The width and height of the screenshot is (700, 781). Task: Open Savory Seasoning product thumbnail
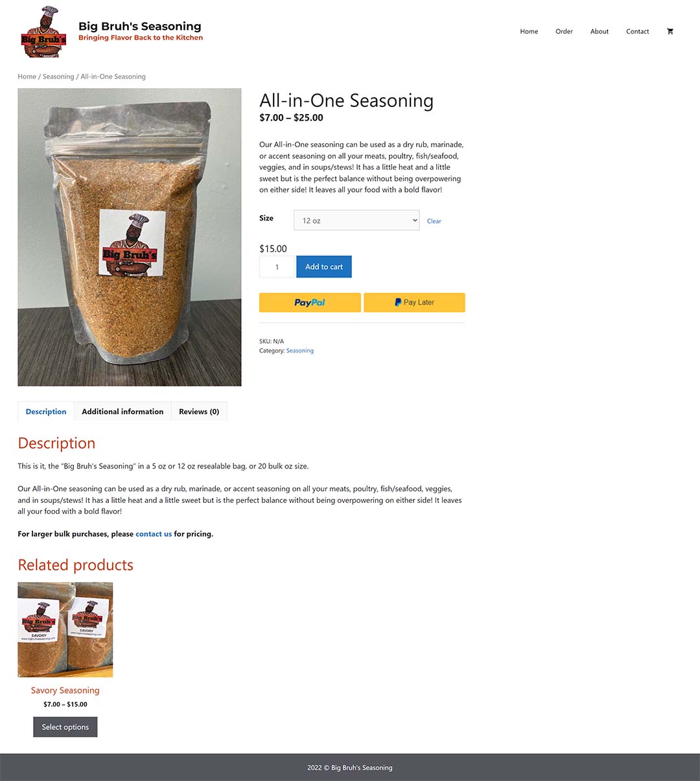click(65, 629)
